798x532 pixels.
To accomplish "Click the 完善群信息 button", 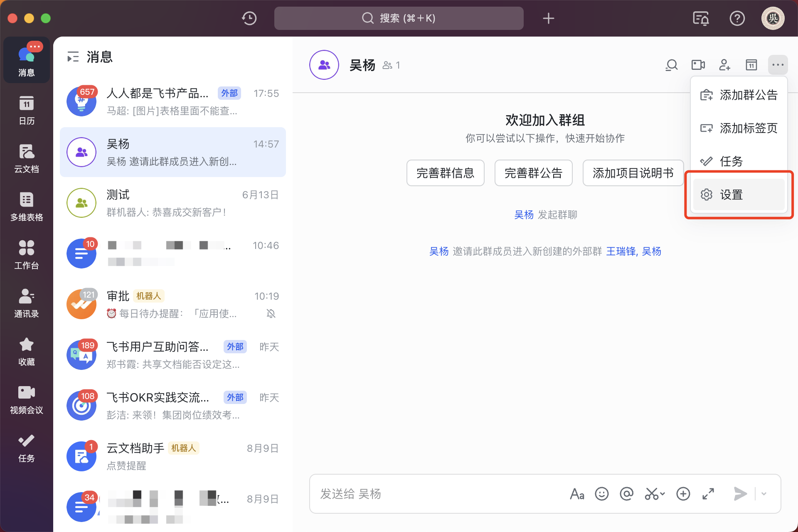I will 446,173.
